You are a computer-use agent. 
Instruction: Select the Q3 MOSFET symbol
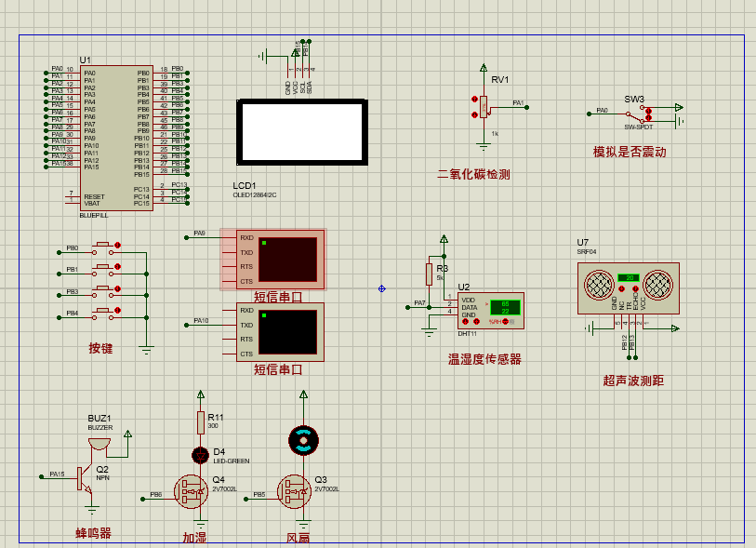294,491
